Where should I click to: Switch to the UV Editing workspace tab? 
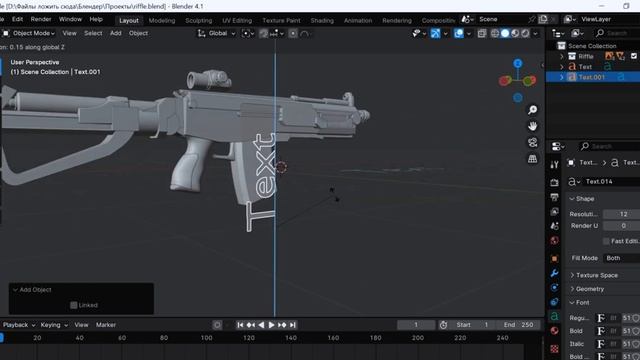(x=237, y=20)
